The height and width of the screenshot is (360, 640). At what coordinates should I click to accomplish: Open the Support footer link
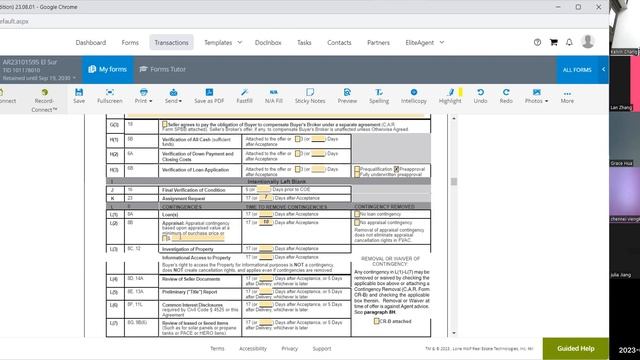[x=322, y=349]
